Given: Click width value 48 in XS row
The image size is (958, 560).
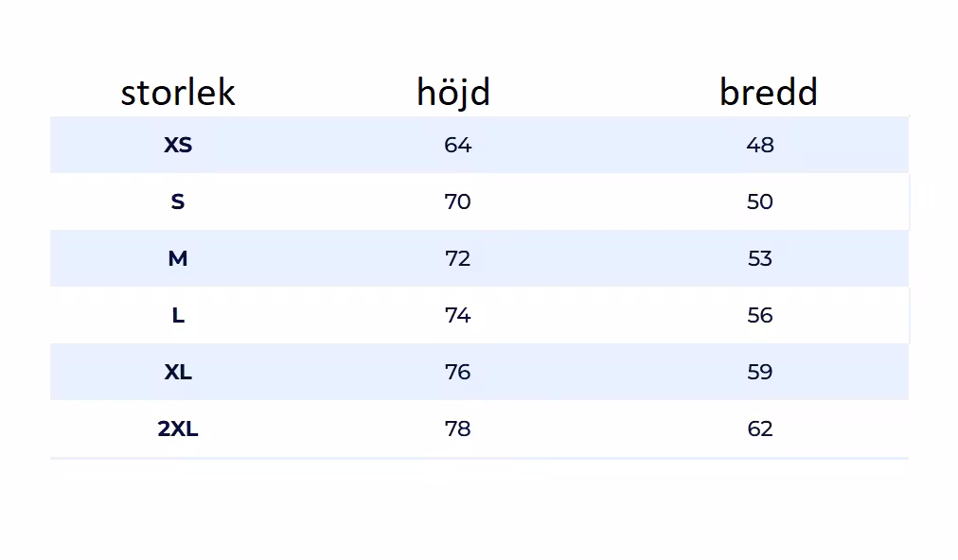Looking at the screenshot, I should point(759,145).
